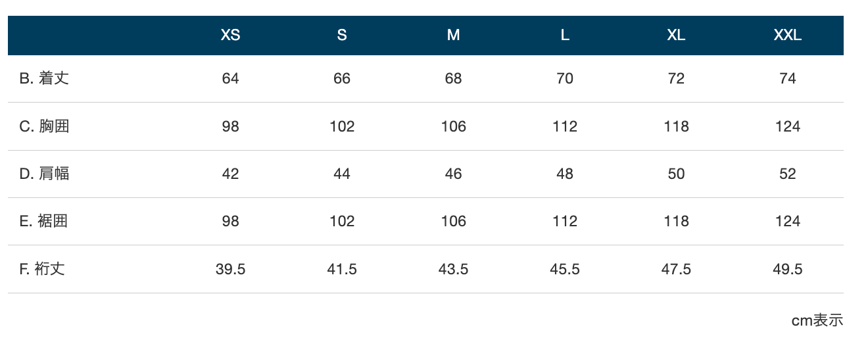Click the XXL size header
The height and width of the screenshot is (346, 868).
(788, 36)
